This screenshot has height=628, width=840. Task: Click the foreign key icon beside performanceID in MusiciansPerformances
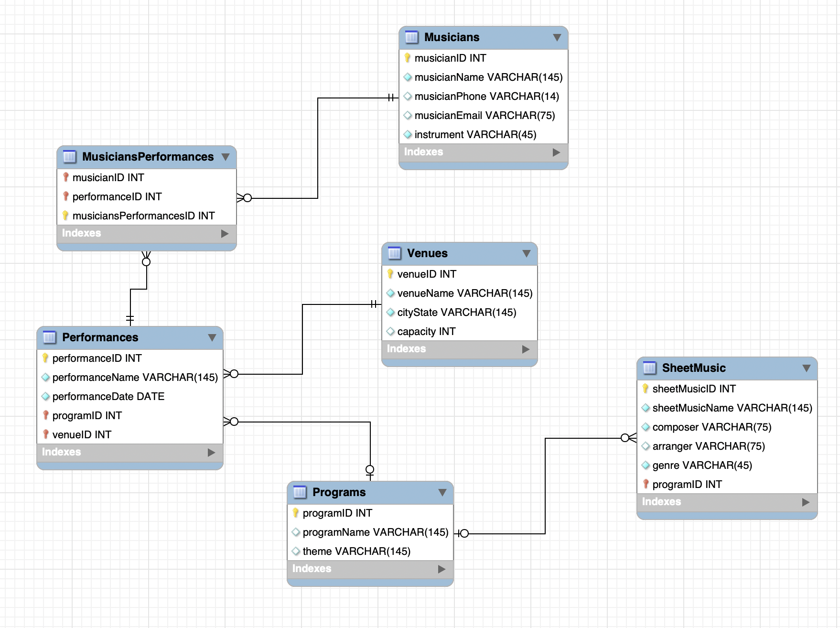[65, 196]
